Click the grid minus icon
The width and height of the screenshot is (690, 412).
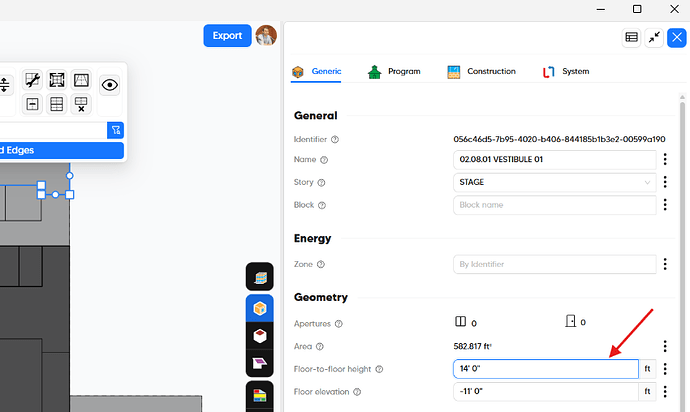(x=32, y=104)
